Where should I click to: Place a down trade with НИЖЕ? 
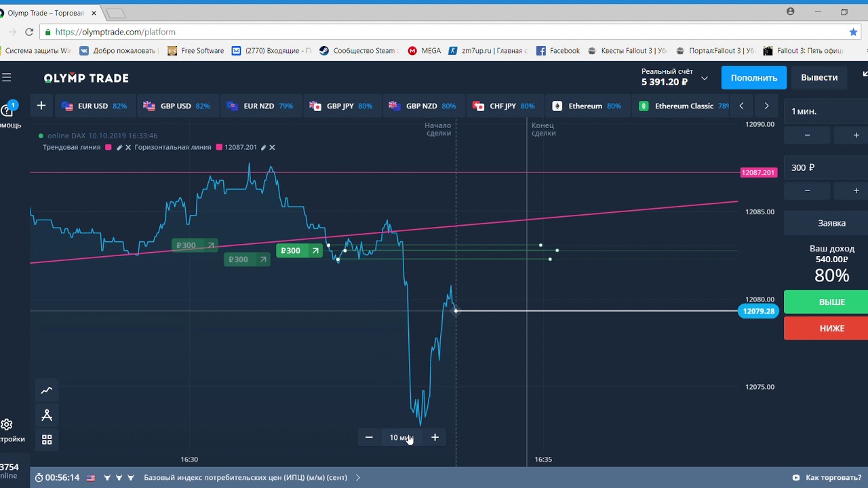[826, 328]
